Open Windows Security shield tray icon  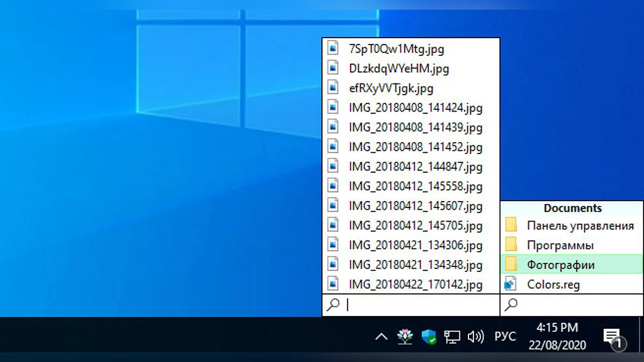pyautogui.click(x=429, y=337)
